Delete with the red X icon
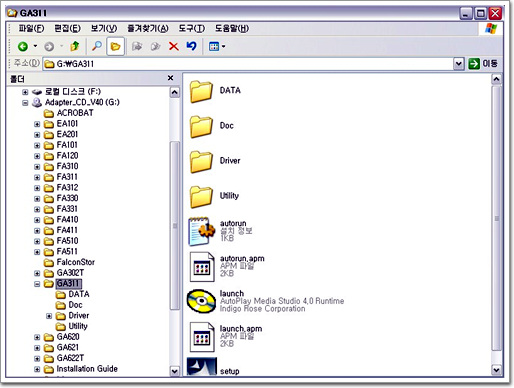514x388 pixels. pos(174,46)
